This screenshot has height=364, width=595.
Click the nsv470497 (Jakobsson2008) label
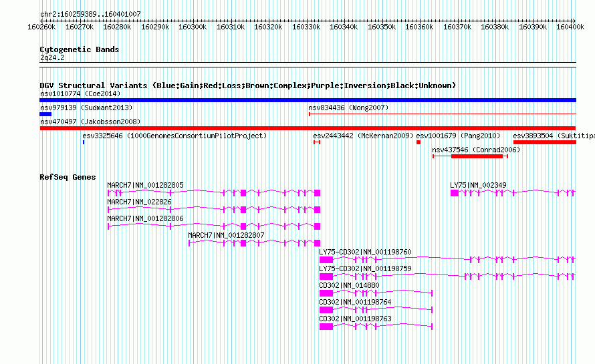[x=90, y=122]
